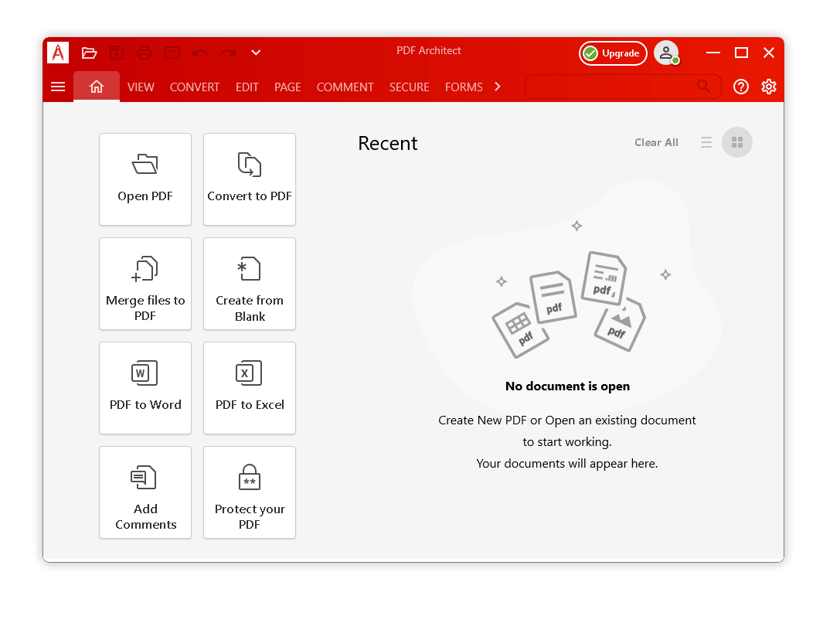This screenshot has width=840, height=623.
Task: Click the search magnifier icon
Action: coord(702,87)
